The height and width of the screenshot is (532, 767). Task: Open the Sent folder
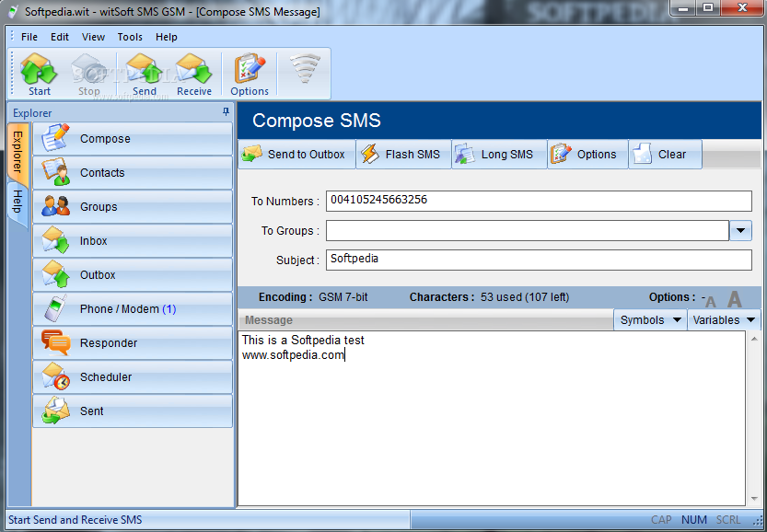pyautogui.click(x=133, y=411)
